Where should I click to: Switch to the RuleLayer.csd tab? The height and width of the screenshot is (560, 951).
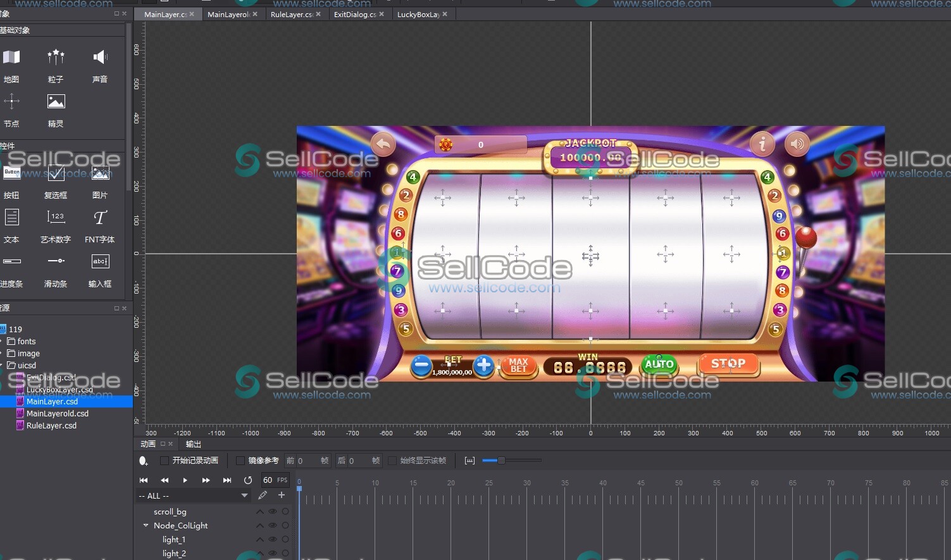click(291, 15)
